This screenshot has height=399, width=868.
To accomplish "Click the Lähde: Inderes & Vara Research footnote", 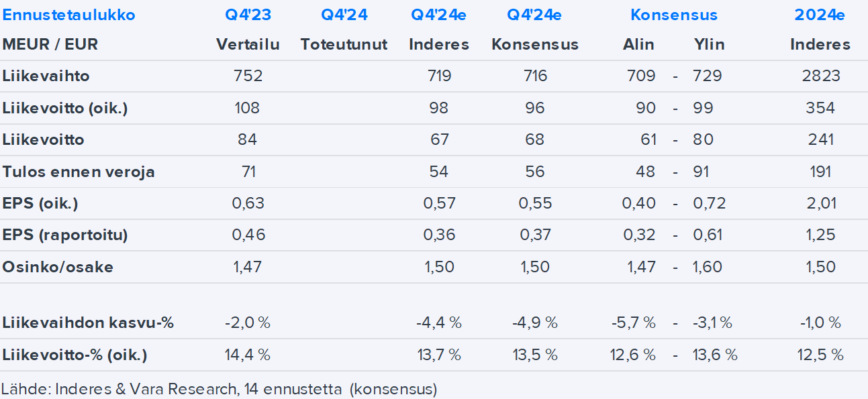I will (219, 389).
